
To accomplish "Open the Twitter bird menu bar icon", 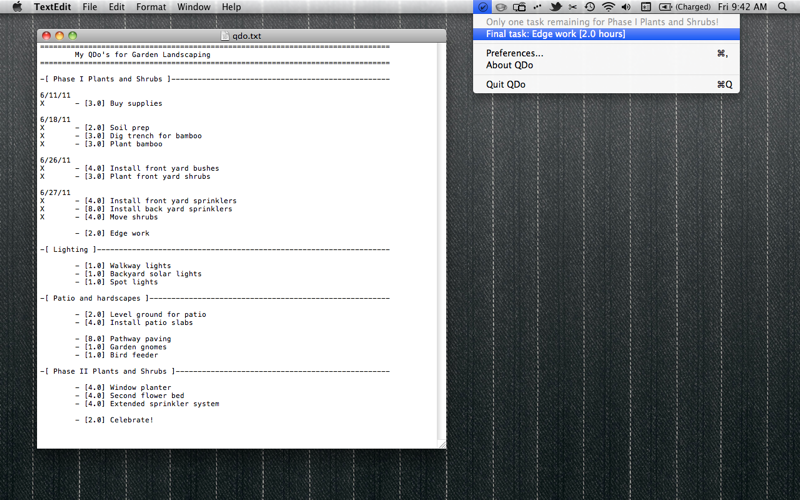I will 556,7.
